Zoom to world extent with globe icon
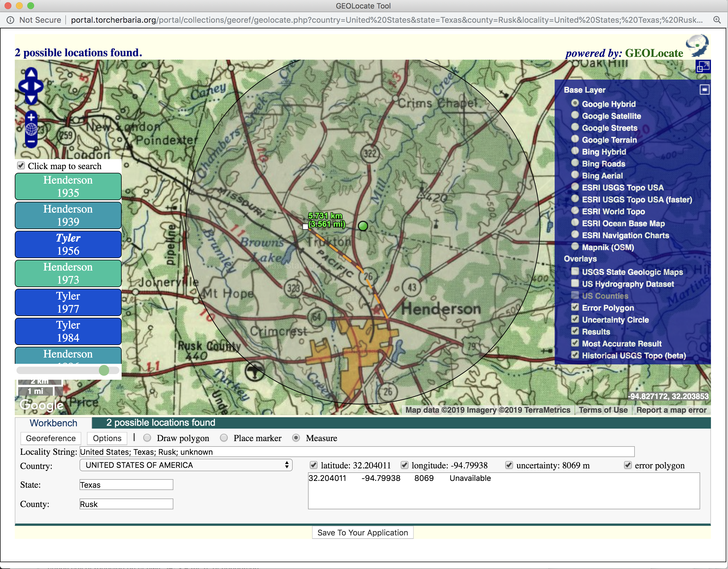Image resolution: width=728 pixels, height=569 pixels. pos(31,129)
